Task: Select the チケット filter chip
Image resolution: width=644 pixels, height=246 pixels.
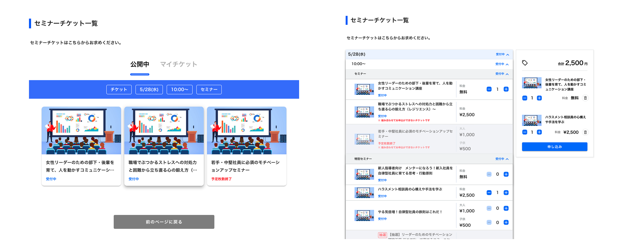Action: pos(119,89)
